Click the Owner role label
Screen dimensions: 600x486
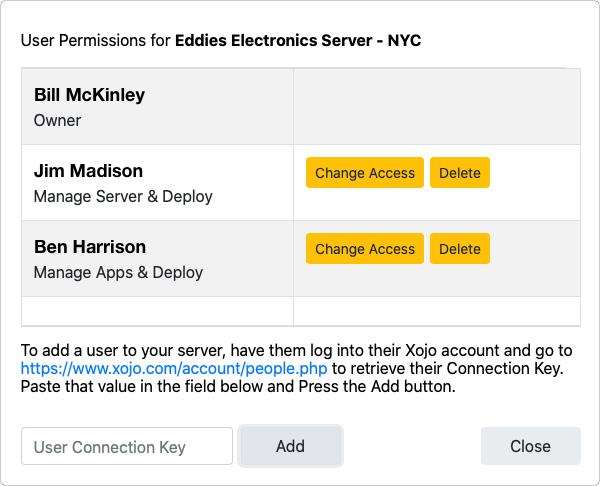pos(57,121)
